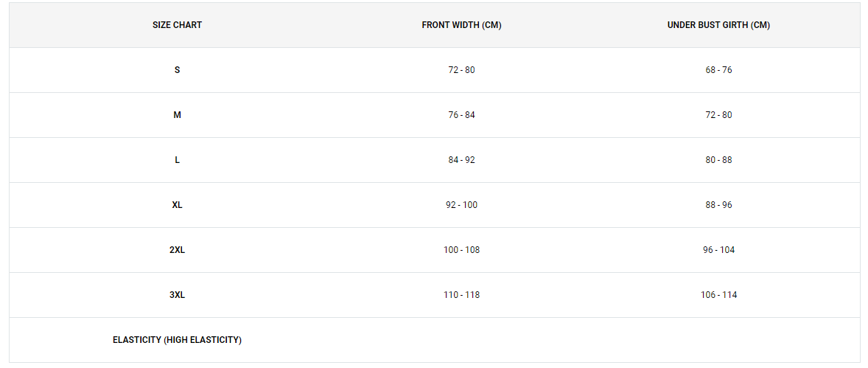868x368 pixels.
Task: Click the SIZE CHART column header
Action: (x=177, y=25)
